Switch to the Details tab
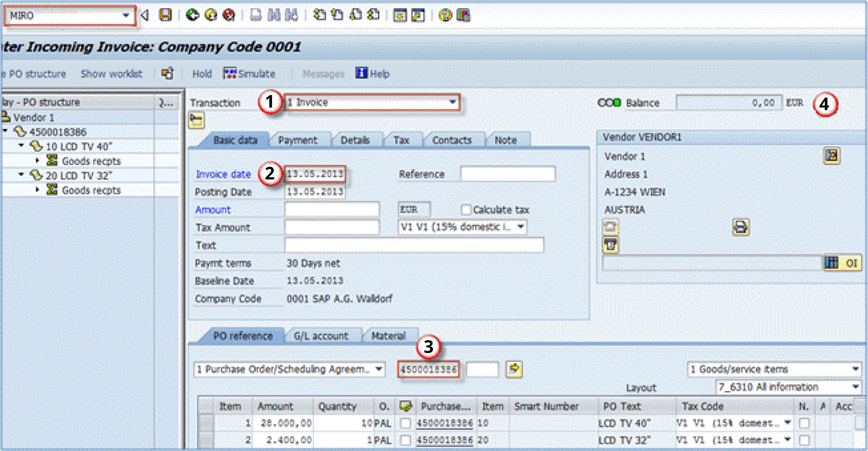The height and width of the screenshot is (451, 868). [x=355, y=140]
